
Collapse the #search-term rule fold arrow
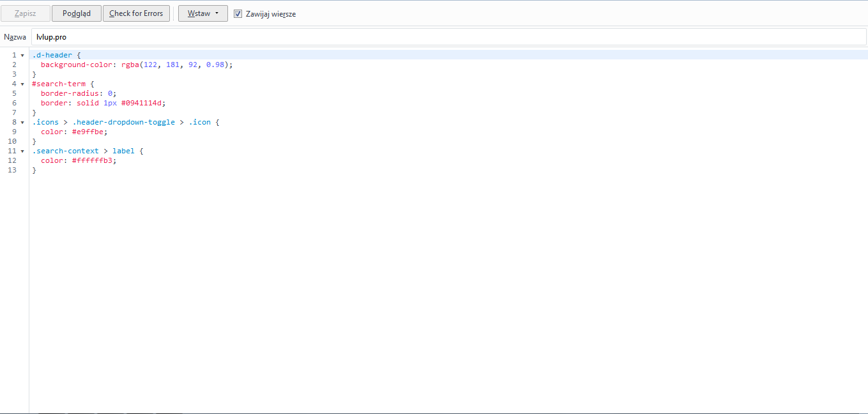click(x=22, y=84)
